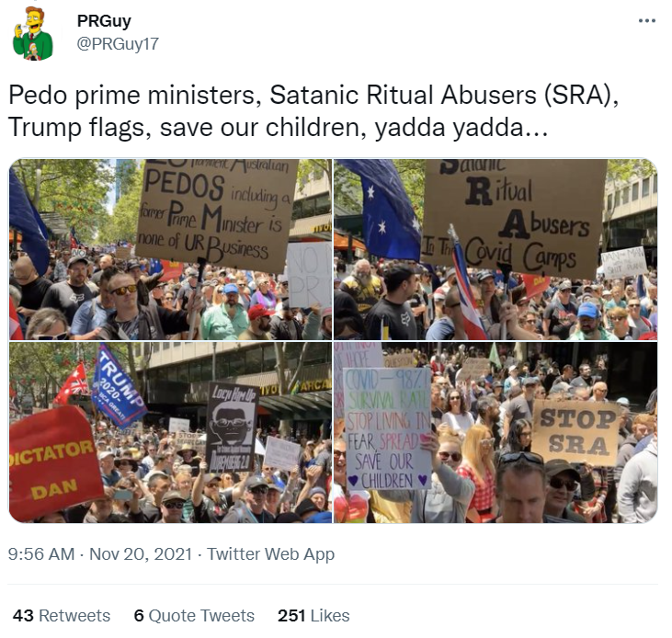
Task: Open the three-dot more options menu
Action: point(646,20)
